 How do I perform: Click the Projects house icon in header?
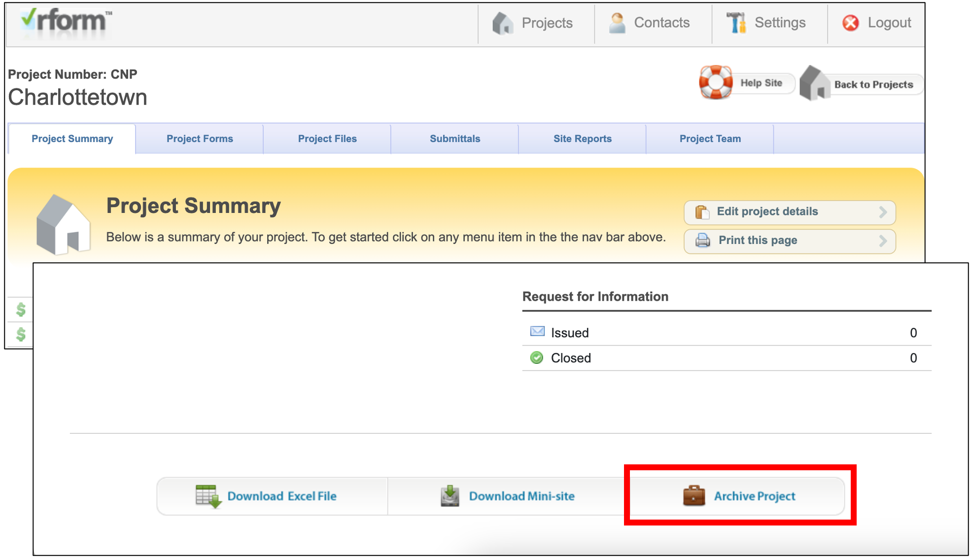click(502, 23)
